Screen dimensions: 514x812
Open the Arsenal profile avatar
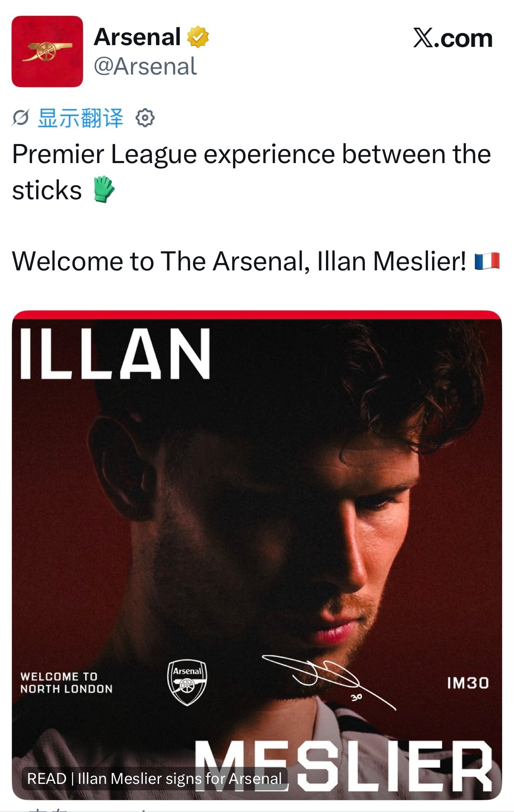coord(47,52)
